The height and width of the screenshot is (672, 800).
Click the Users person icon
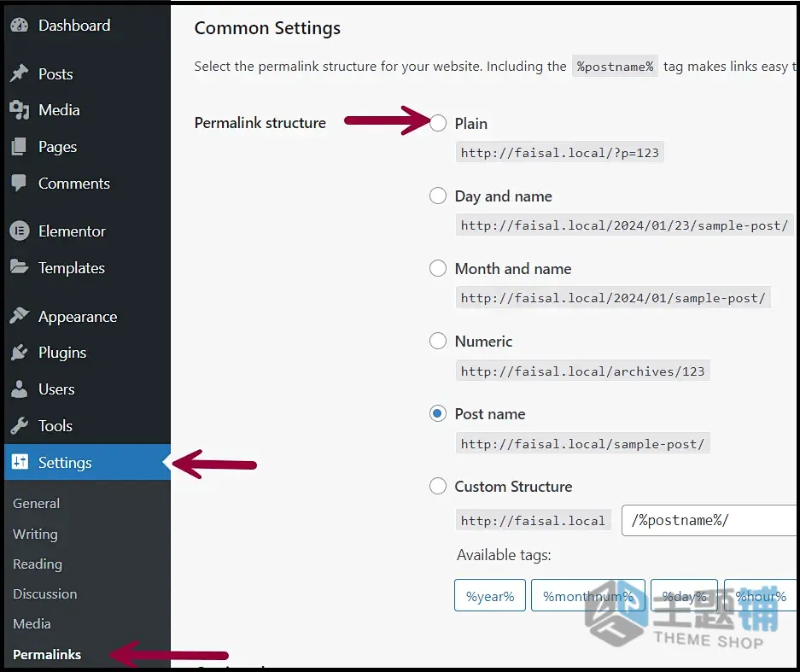20,389
